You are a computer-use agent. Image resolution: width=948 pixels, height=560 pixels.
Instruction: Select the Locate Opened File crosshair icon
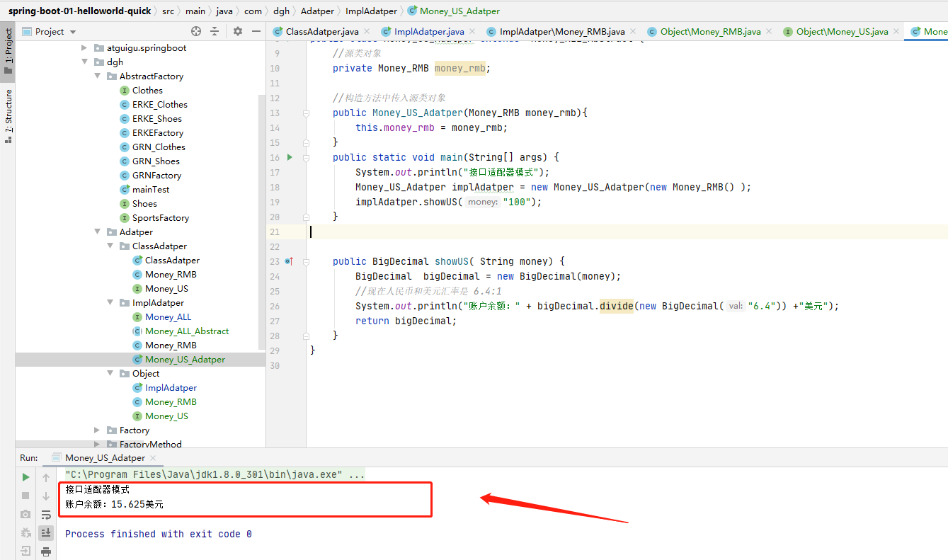tap(197, 31)
